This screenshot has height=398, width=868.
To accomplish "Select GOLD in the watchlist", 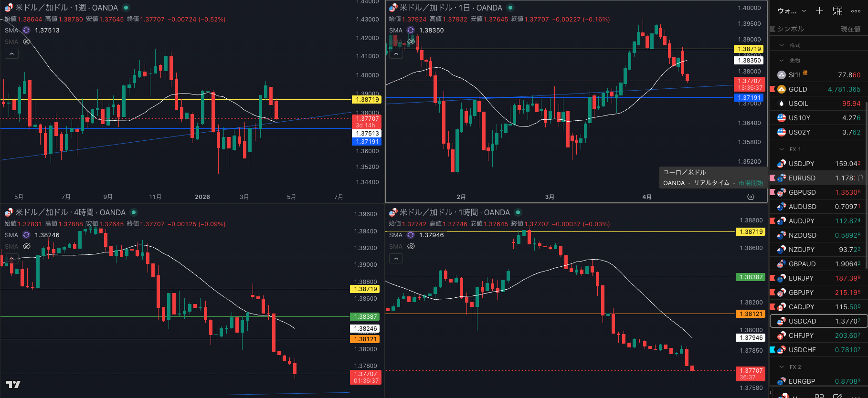I will (x=797, y=89).
